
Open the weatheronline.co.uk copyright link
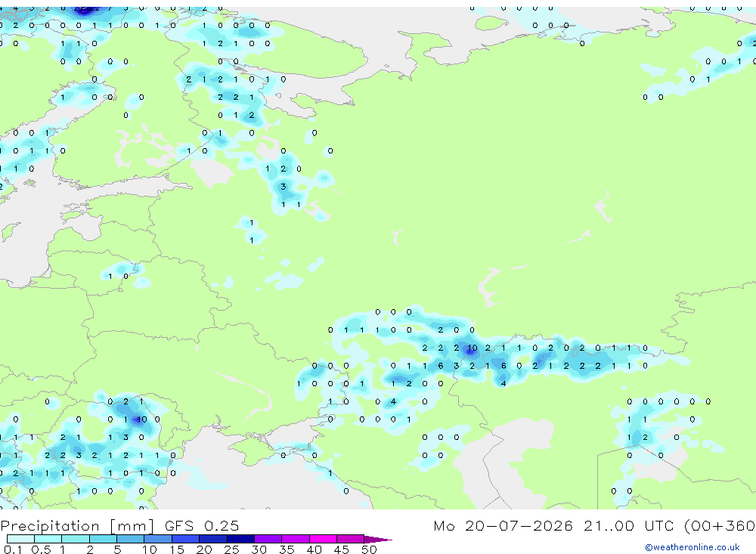tap(692, 547)
